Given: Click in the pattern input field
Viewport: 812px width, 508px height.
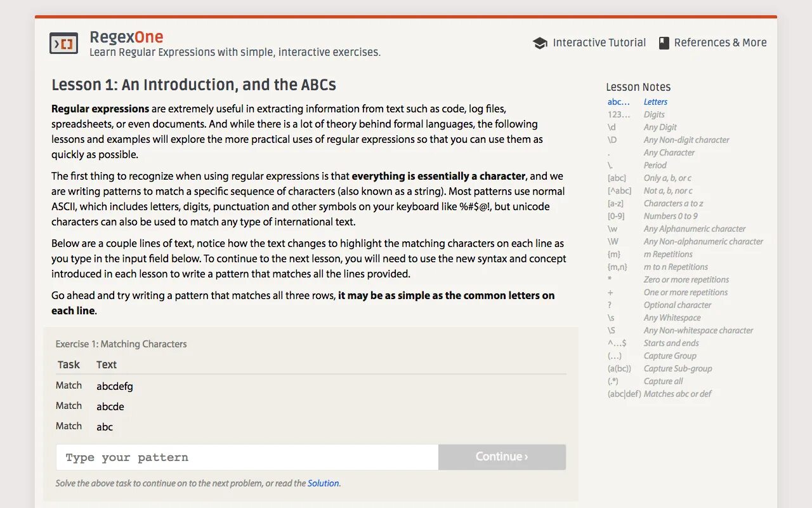Looking at the screenshot, I should (x=247, y=457).
